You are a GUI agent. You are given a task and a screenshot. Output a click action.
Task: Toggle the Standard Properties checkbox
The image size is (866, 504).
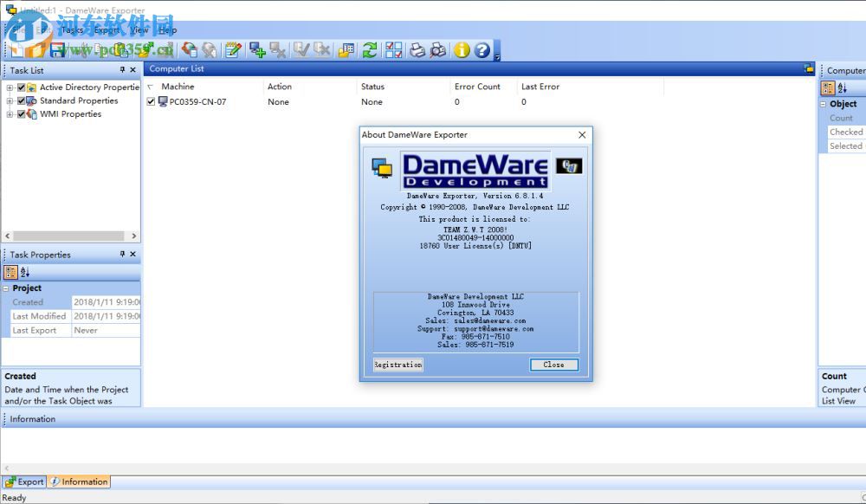pyautogui.click(x=21, y=100)
